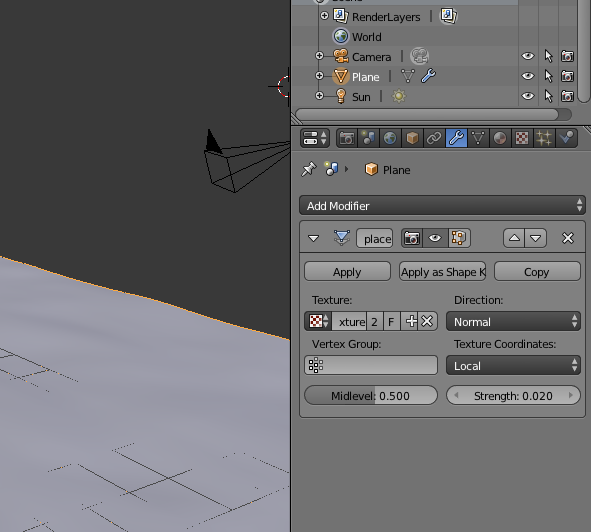Collapse the Displace modifier panel
The width and height of the screenshot is (591, 532).
[x=313, y=238]
